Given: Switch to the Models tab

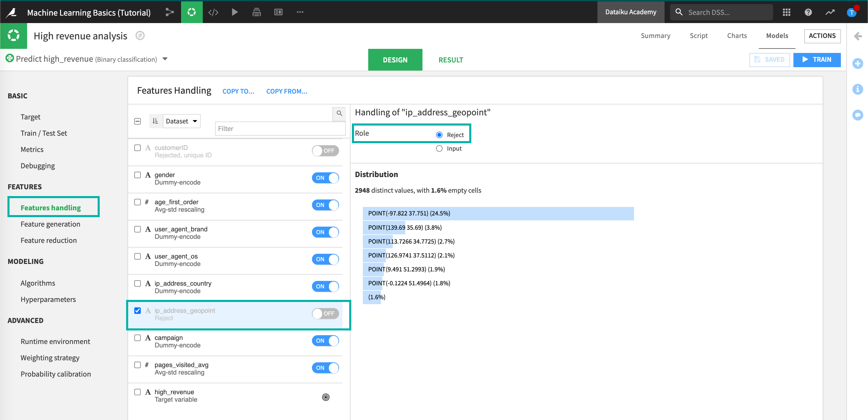Looking at the screenshot, I should click(777, 36).
